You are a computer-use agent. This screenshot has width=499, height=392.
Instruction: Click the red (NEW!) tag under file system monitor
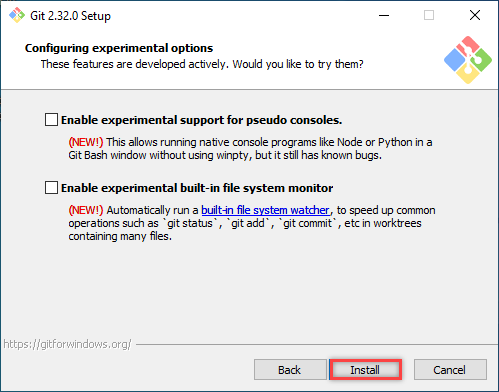[x=86, y=210]
